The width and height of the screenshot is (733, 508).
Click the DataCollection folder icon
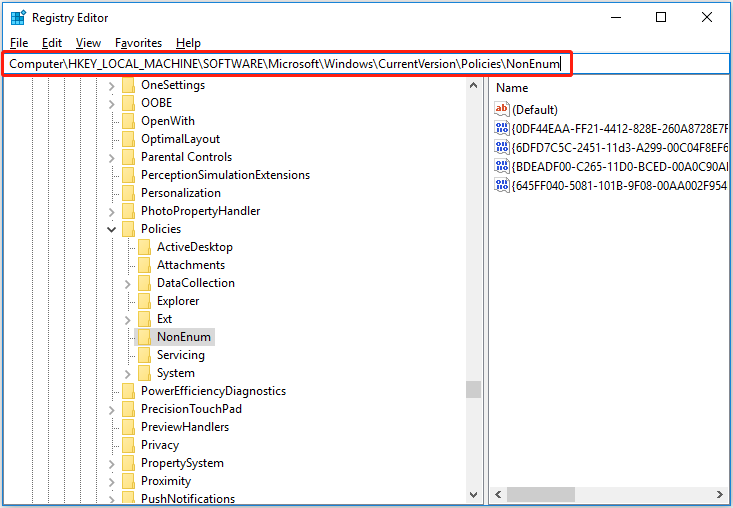[144, 283]
